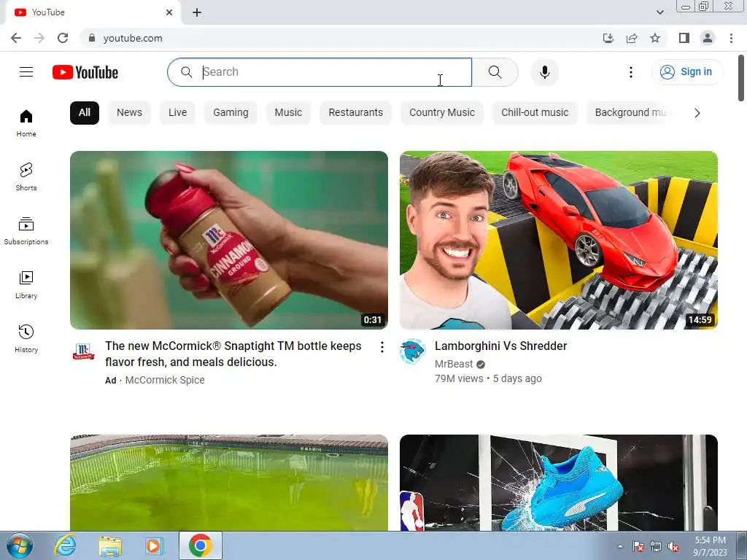Open the MrBeast channel avatar

(x=412, y=352)
